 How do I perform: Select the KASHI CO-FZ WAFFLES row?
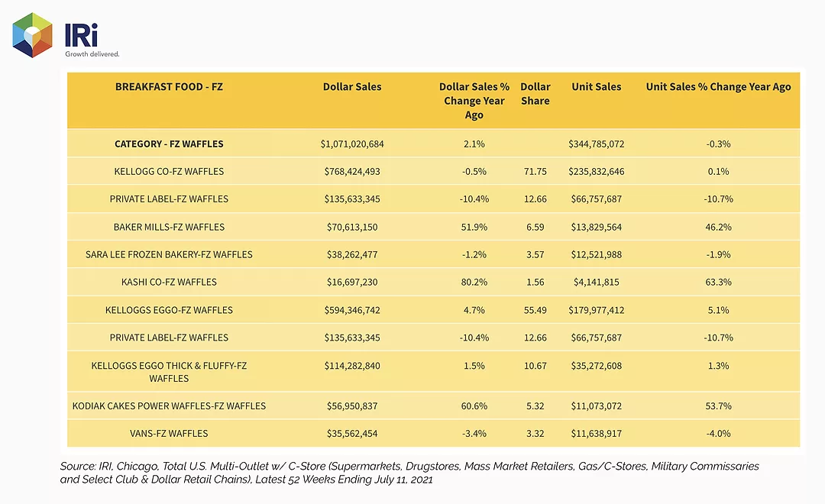tap(433, 282)
